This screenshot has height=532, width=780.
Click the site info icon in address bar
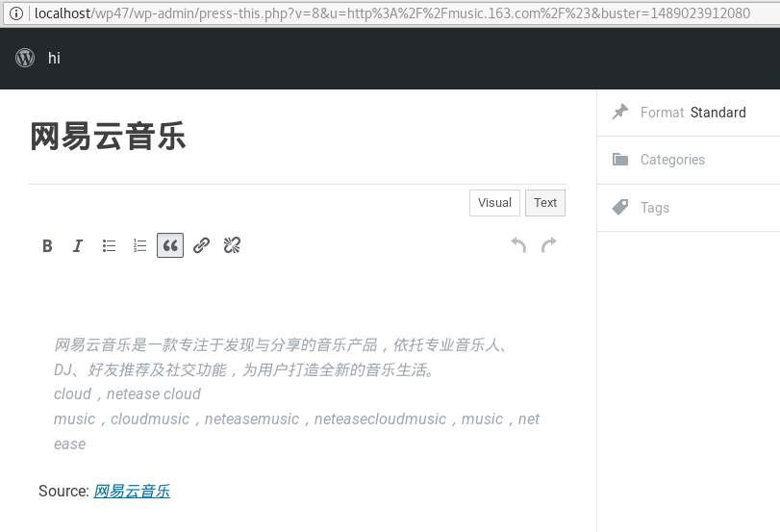click(x=16, y=13)
